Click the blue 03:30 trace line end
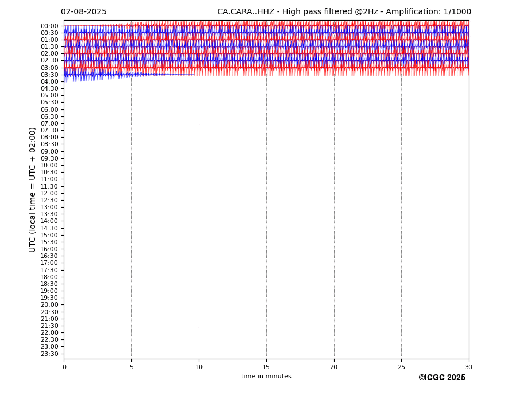The width and height of the screenshot is (532, 399). click(x=194, y=75)
